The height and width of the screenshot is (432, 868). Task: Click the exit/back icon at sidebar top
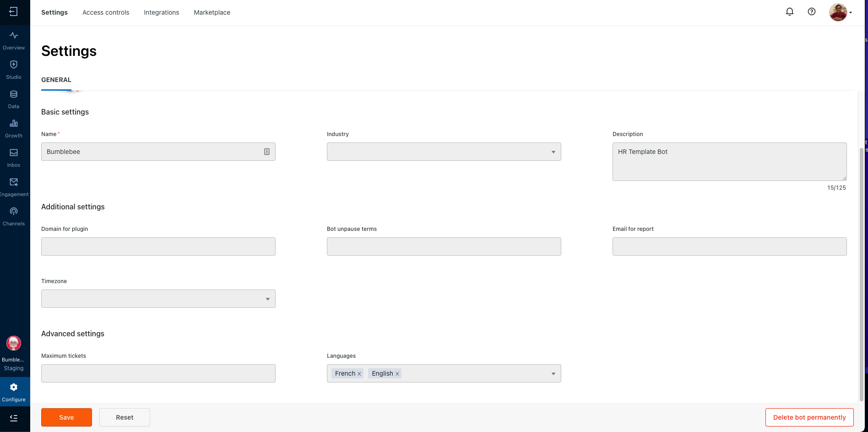tap(13, 12)
